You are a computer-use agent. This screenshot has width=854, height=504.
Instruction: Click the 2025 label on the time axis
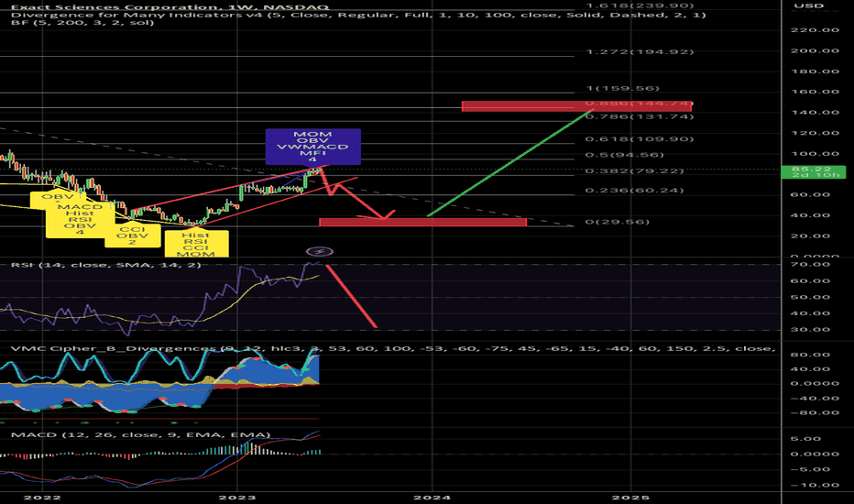click(x=630, y=497)
